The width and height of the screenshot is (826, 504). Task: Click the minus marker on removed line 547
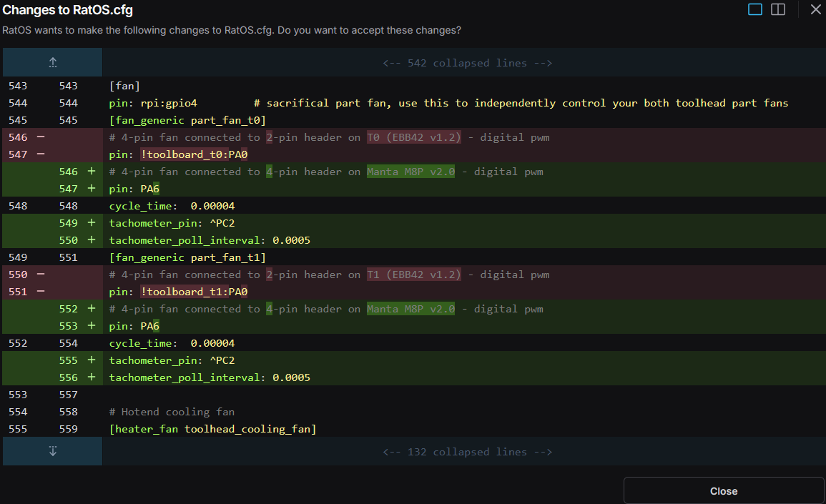[41, 154]
